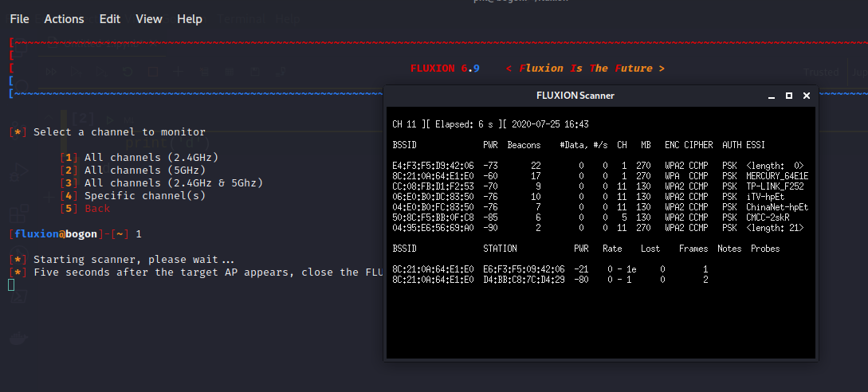Image resolution: width=868 pixels, height=392 pixels.
Task: Close the FLUXION Scanner window
Action: pyautogui.click(x=807, y=96)
